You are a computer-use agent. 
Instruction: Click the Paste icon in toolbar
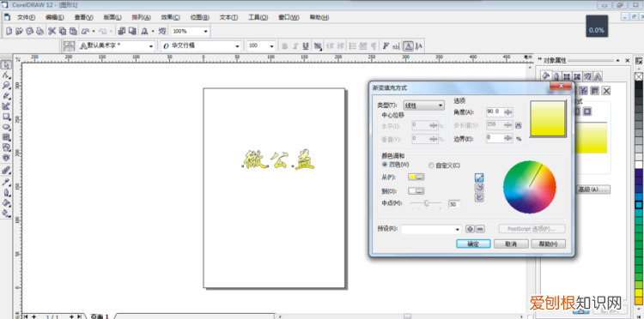click(73, 31)
